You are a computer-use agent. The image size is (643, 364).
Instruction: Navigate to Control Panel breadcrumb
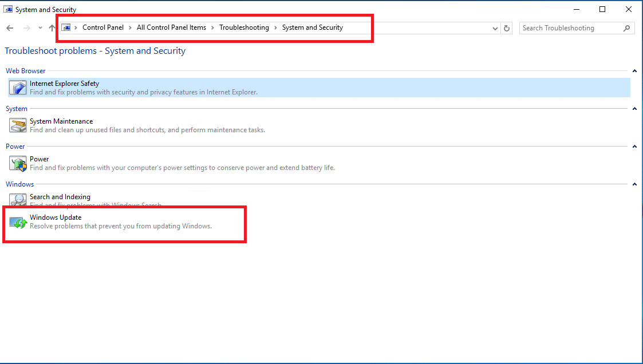[x=103, y=27]
